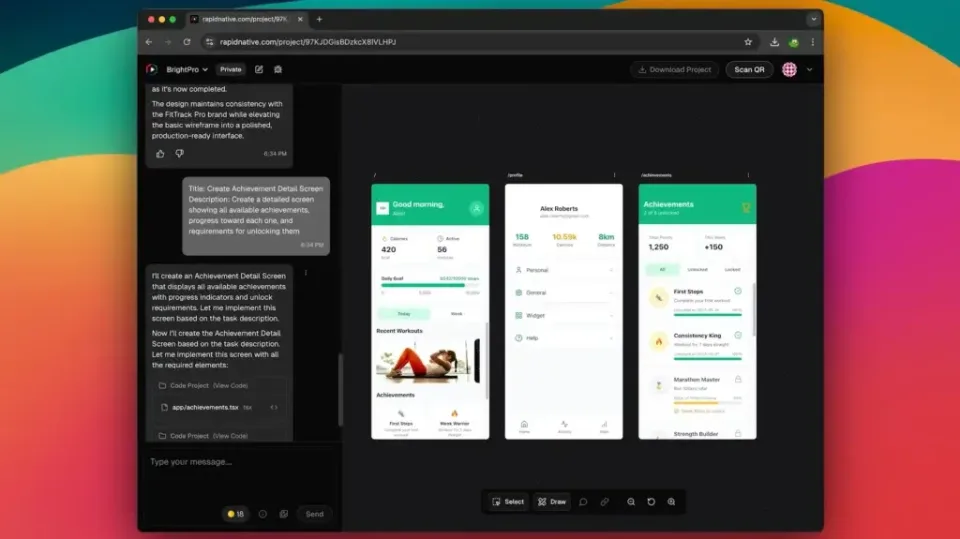This screenshot has width=960, height=539.
Task: Expand the Help row in profile
Action: [x=563, y=338]
